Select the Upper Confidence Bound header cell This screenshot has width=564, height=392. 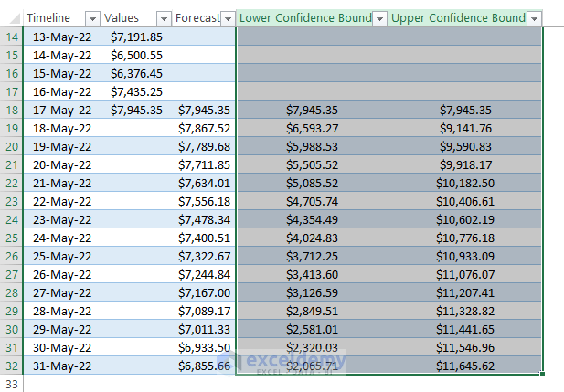pos(457,18)
